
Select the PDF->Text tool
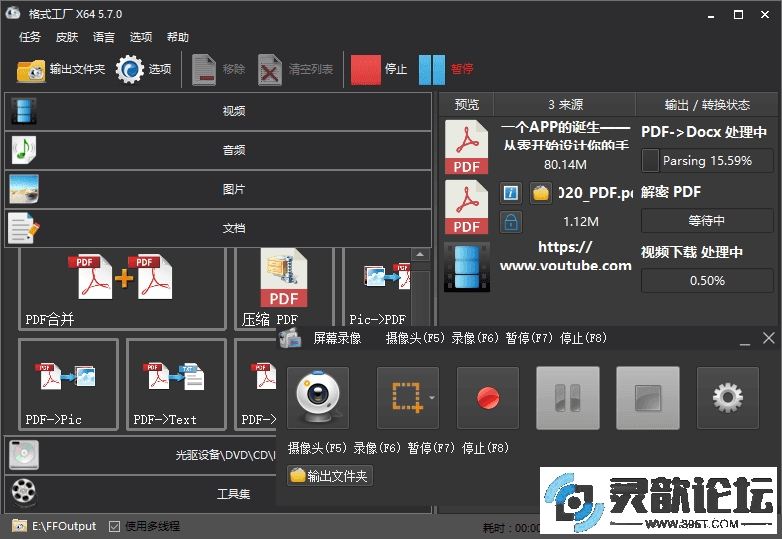click(176, 384)
